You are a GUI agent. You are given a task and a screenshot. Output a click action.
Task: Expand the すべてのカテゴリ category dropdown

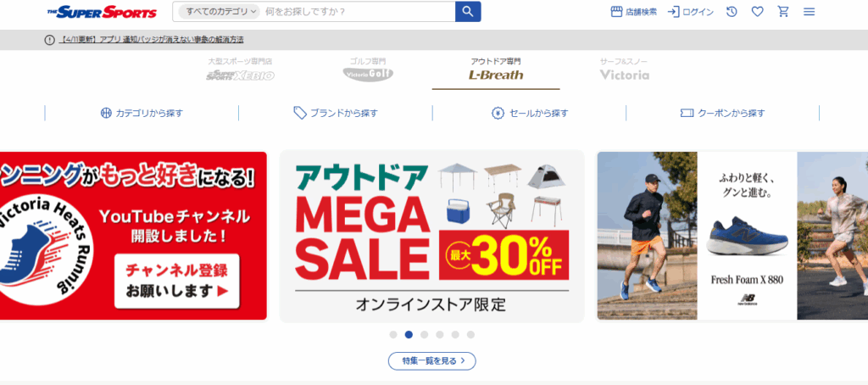click(x=220, y=12)
